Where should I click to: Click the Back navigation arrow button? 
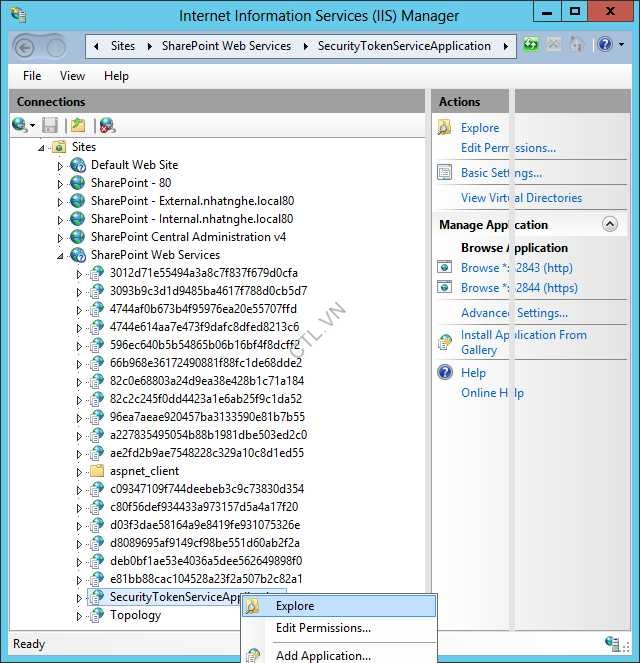tap(25, 47)
